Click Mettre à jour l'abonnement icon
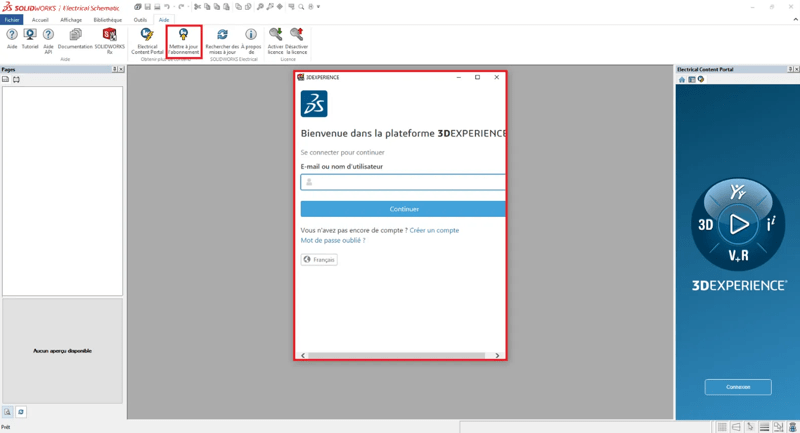This screenshot has height=433, width=800. click(184, 40)
